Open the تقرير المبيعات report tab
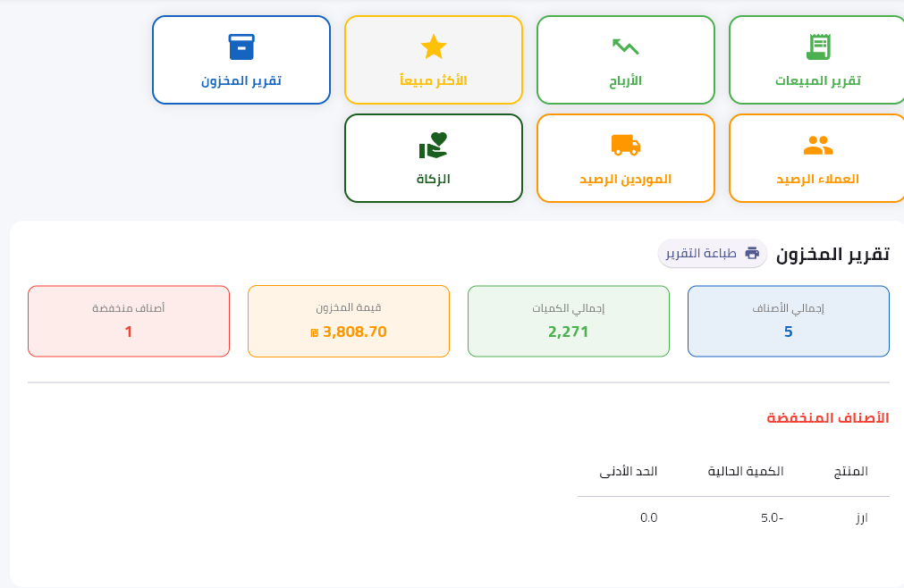Viewport: 904px width, 588px height. (817, 80)
